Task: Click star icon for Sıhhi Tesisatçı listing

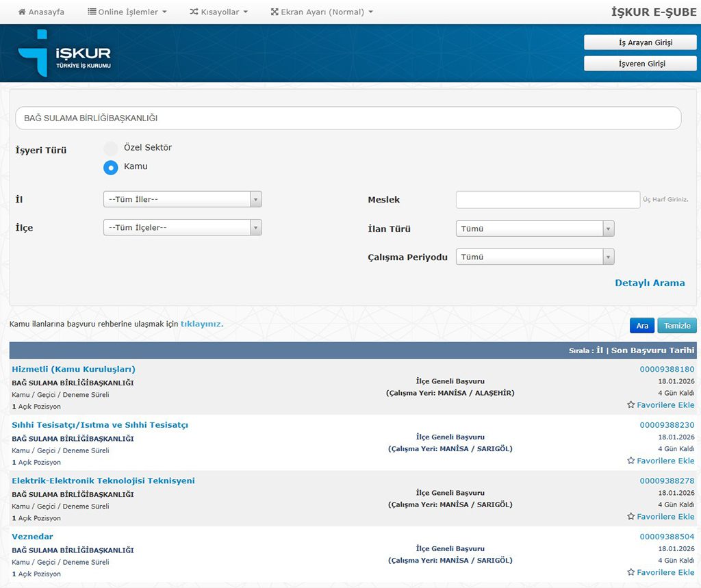Action: tap(630, 461)
